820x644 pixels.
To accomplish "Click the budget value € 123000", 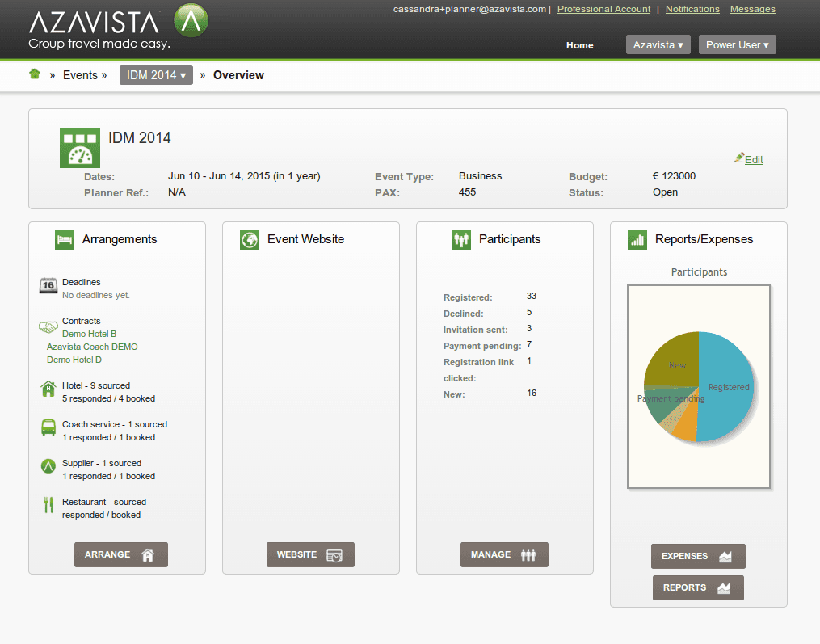I will tap(674, 176).
